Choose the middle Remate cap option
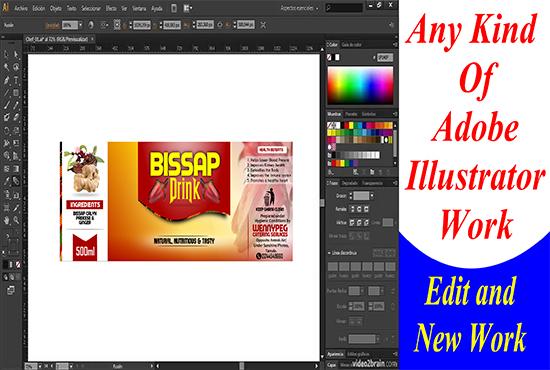Viewport: 550px width, 370px height. 359,209
